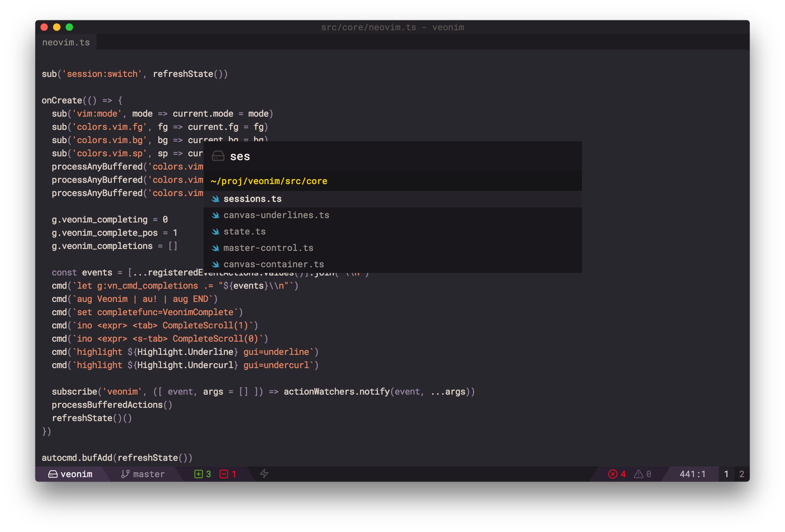Click the 441:1 cursor position indicator
Image resolution: width=785 pixels, height=532 pixels.
pos(692,473)
